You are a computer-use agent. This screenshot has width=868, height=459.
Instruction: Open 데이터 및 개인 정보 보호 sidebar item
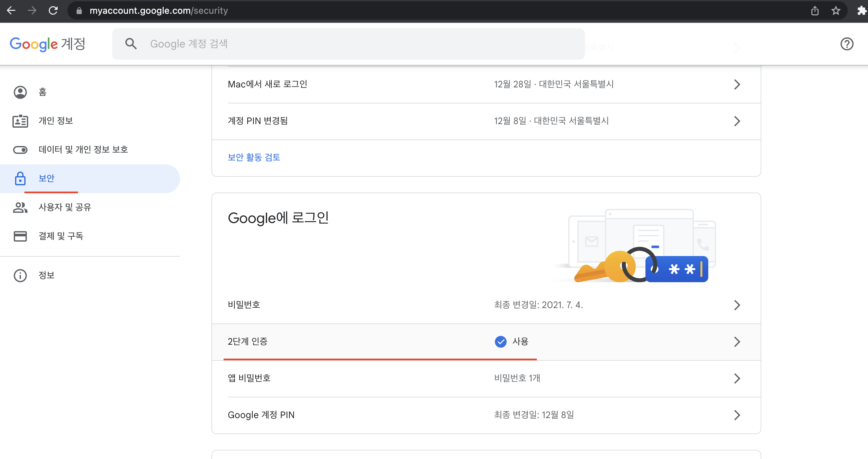tap(83, 149)
